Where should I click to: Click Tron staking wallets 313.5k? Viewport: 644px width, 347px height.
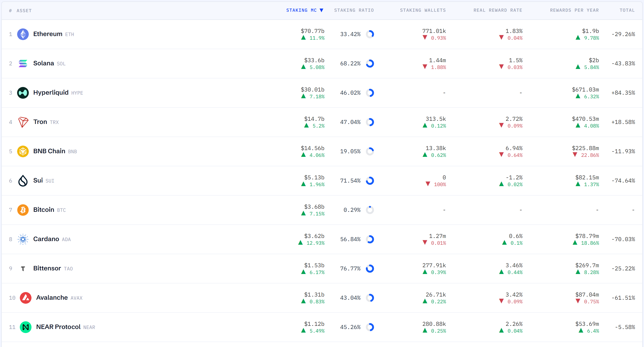tap(436, 119)
